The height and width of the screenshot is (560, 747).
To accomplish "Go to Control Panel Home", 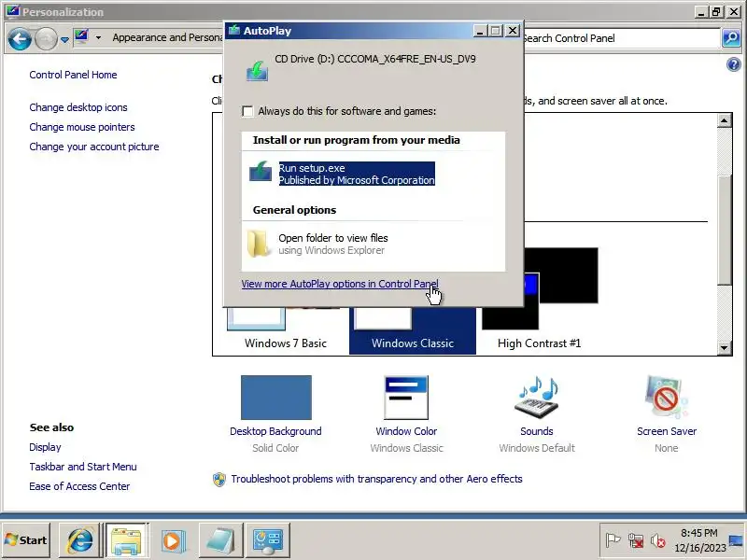I will pyautogui.click(x=73, y=75).
